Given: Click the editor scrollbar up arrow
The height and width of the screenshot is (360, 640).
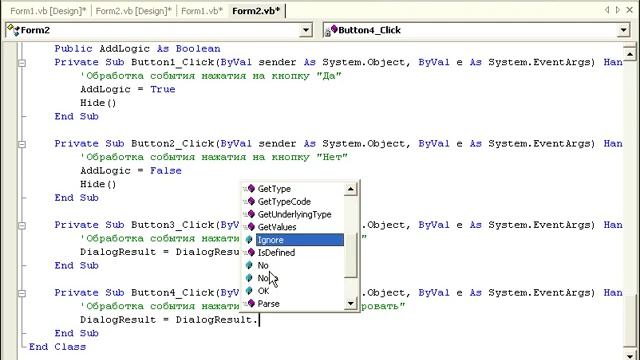Looking at the screenshot, I should (629, 54).
